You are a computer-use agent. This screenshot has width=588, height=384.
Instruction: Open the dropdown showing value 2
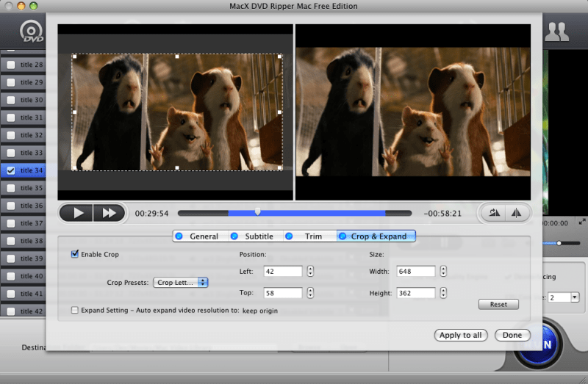(564, 297)
